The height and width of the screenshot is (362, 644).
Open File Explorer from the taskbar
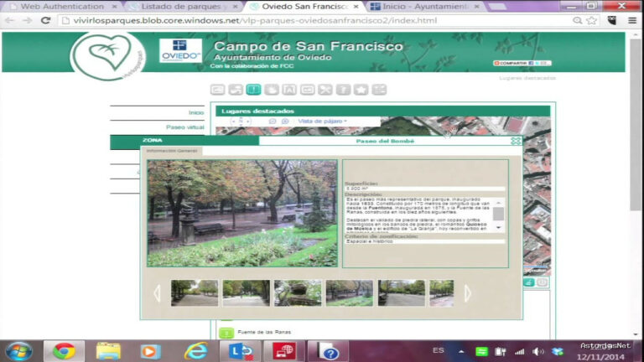108,351
